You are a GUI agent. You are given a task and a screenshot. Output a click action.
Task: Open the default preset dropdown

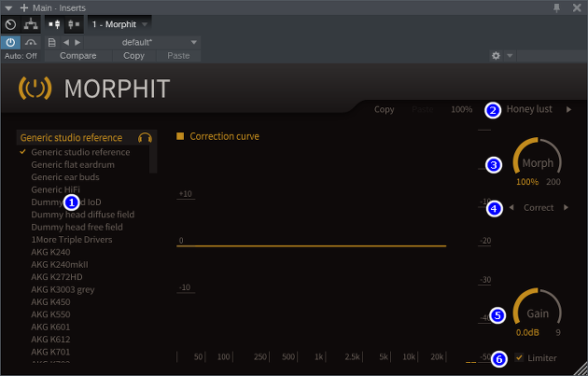coord(143,42)
